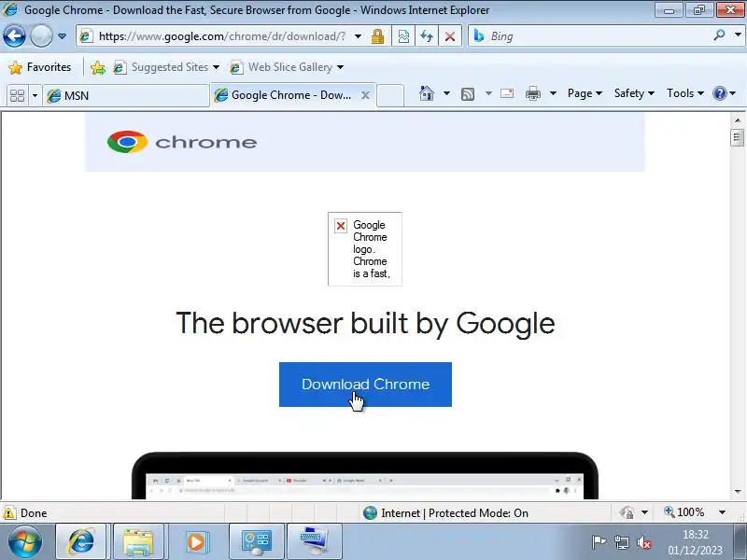Click the Stop loading red X
Viewport: 747px width, 560px height.
coord(450,36)
